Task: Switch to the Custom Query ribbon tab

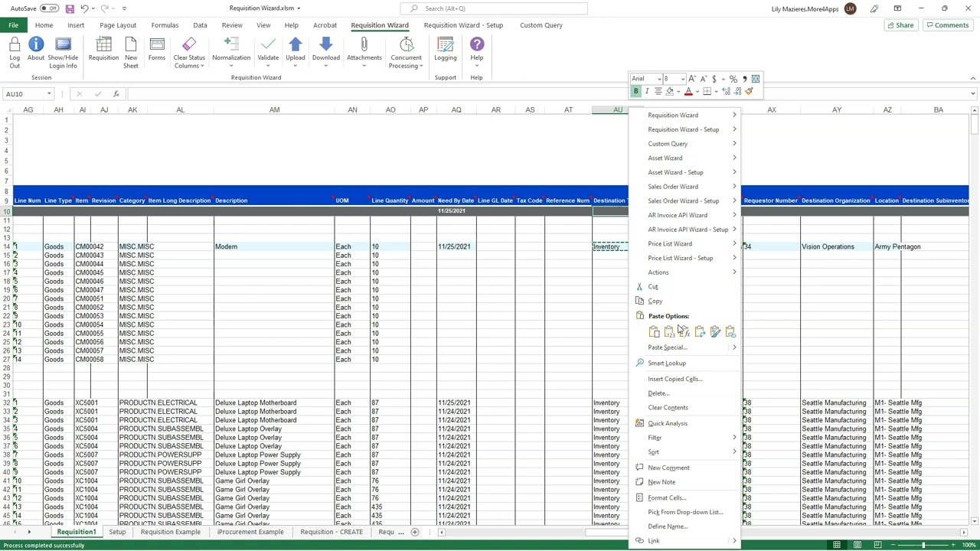Action: point(541,25)
